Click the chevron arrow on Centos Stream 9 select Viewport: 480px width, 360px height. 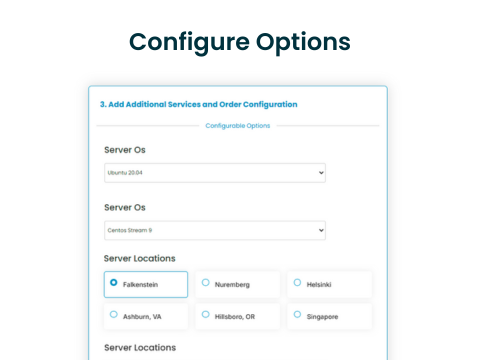click(321, 230)
